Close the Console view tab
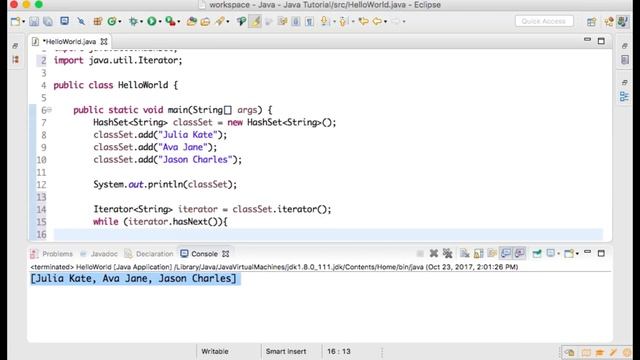 click(x=226, y=253)
